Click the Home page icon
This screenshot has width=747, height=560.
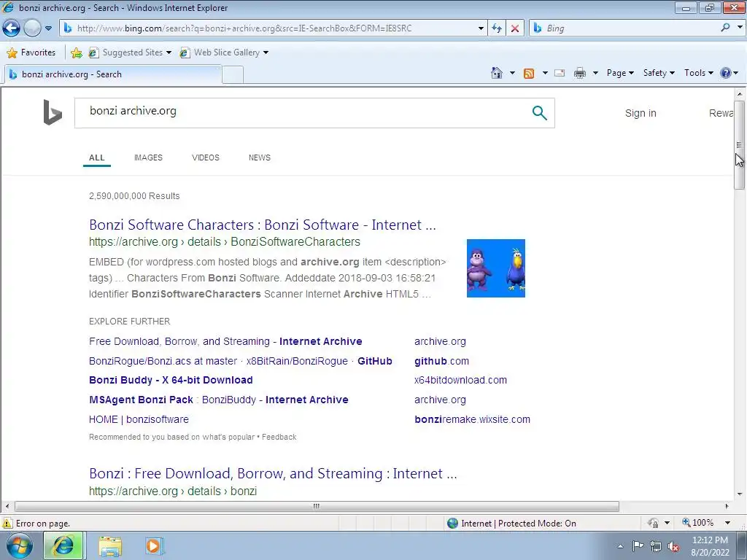click(496, 73)
